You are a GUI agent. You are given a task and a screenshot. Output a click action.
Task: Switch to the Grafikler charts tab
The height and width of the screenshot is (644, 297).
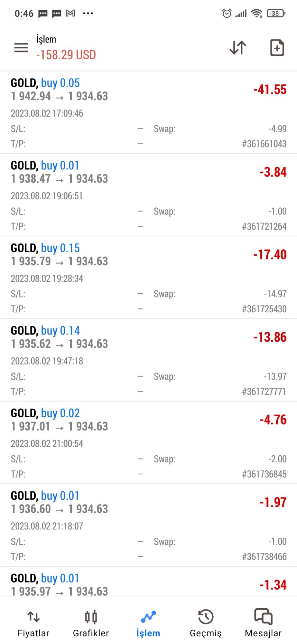(x=91, y=624)
